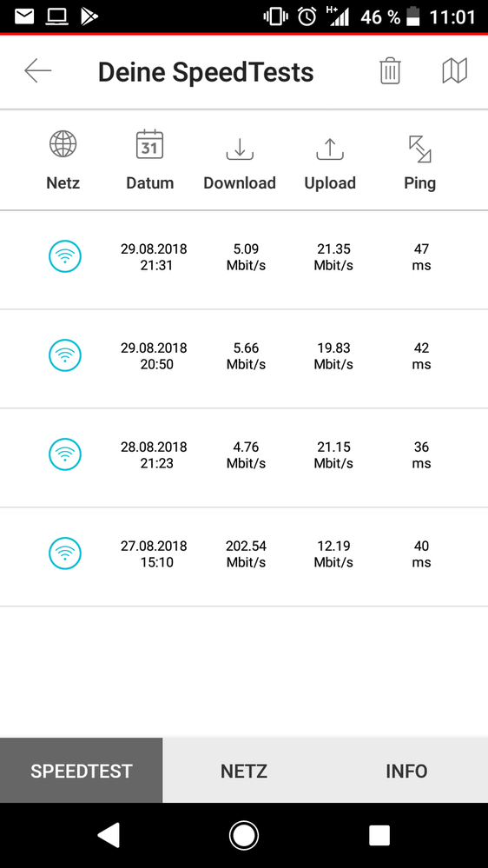Switch to the NETZ tab
488x868 pixels.
pos(244,771)
